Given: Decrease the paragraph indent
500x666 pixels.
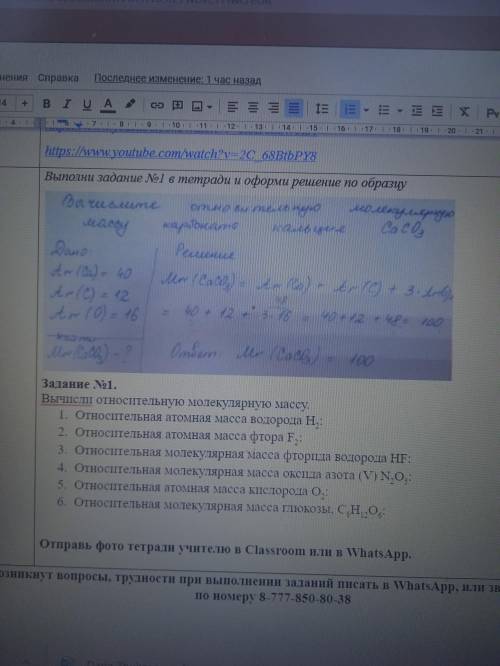Looking at the screenshot, I should click(417, 111).
